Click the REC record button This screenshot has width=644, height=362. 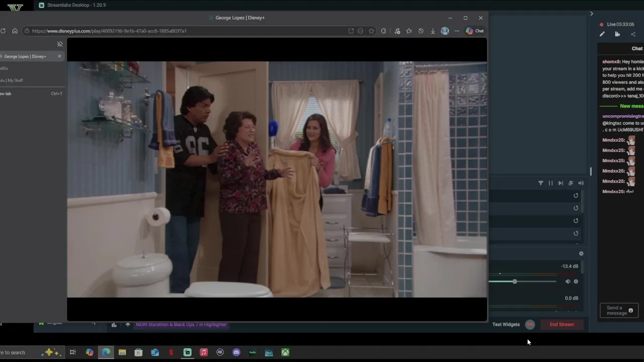[530, 325]
